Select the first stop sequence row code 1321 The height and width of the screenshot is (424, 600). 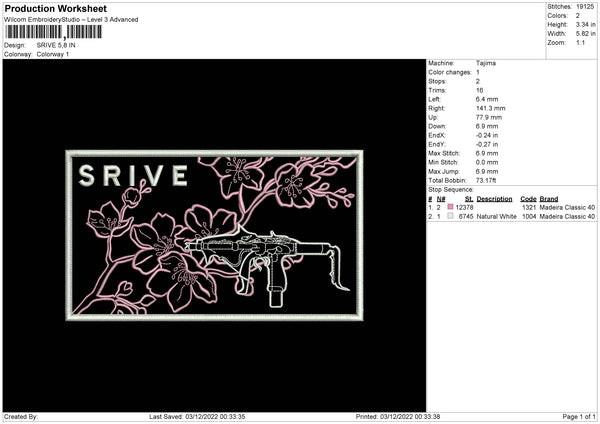click(x=529, y=207)
